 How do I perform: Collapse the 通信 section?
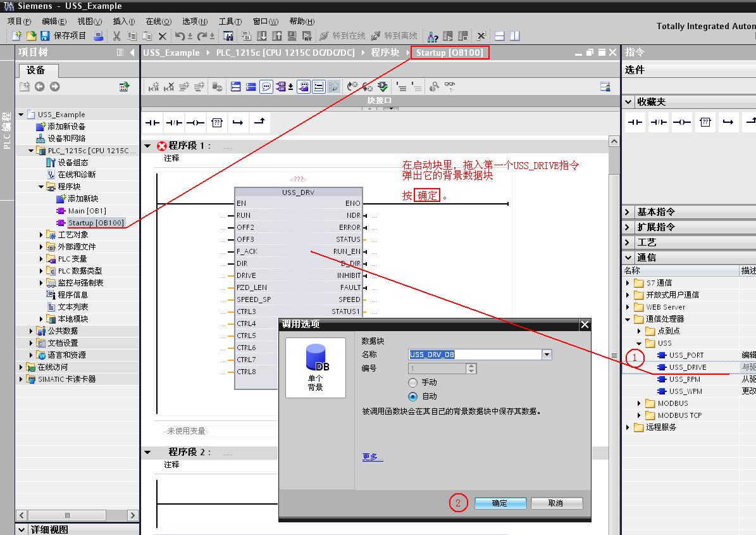tap(628, 258)
